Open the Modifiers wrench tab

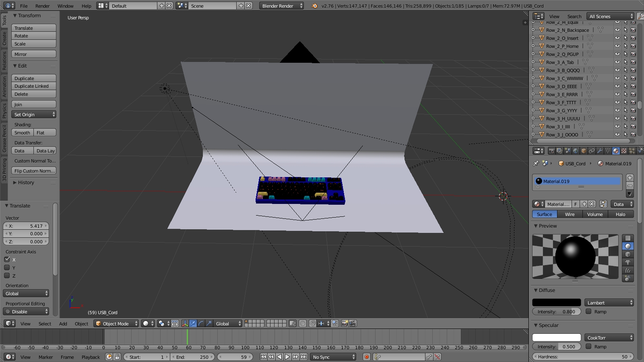tap(600, 151)
